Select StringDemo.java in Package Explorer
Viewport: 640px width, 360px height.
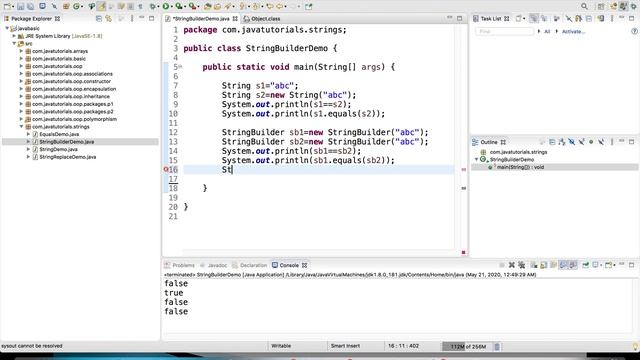tap(58, 149)
